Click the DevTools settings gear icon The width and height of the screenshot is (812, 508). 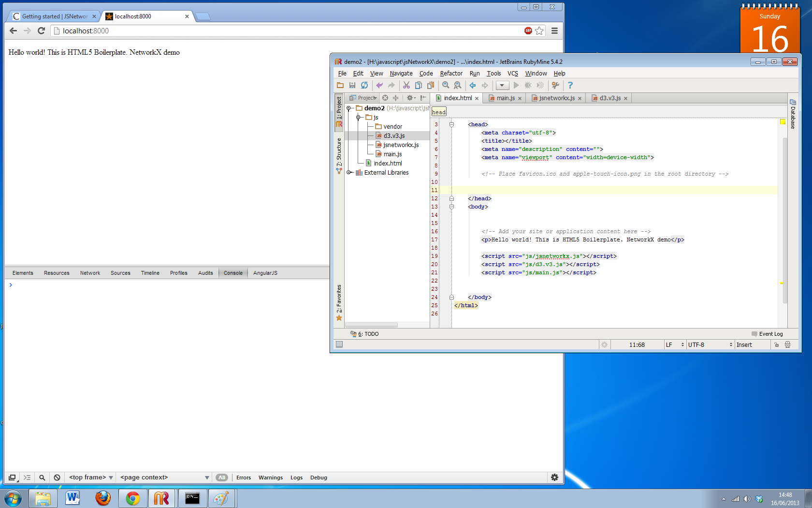(x=555, y=478)
